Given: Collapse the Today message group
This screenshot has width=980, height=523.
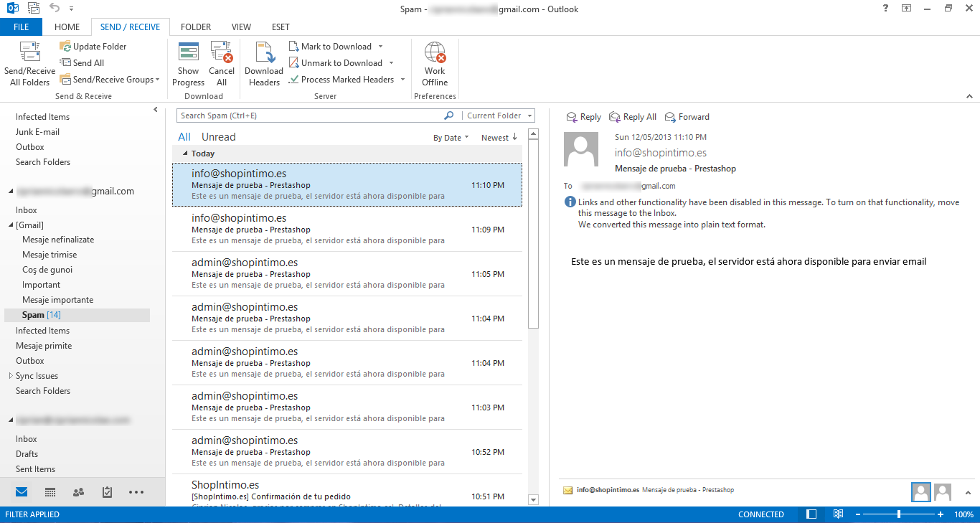Looking at the screenshot, I should (x=185, y=154).
